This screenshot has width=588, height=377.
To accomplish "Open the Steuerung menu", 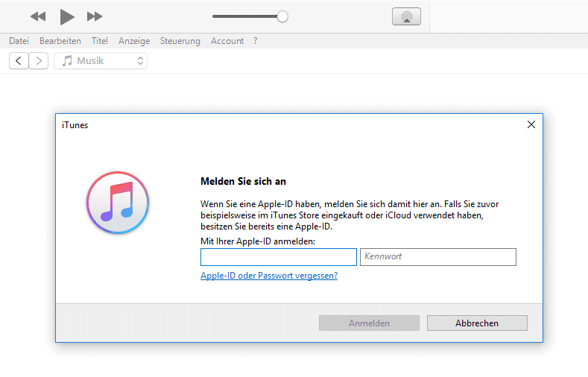I will point(180,41).
